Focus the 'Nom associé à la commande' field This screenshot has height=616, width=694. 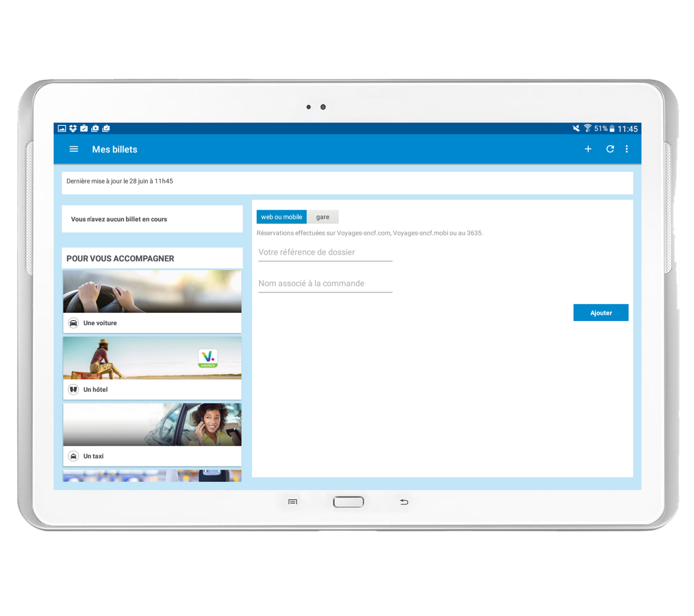tap(325, 284)
